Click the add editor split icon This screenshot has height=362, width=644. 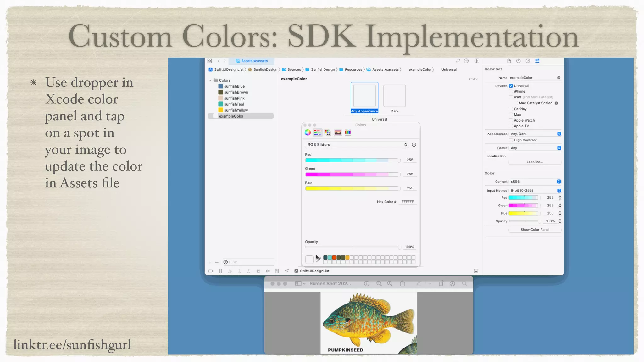point(477,61)
